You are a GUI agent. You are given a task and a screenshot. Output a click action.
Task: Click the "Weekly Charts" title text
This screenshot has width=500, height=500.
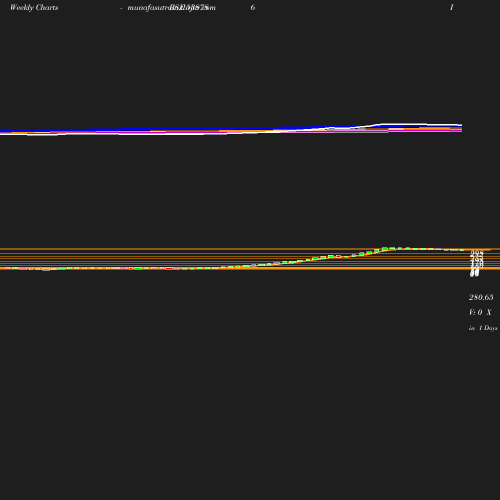[34, 7]
